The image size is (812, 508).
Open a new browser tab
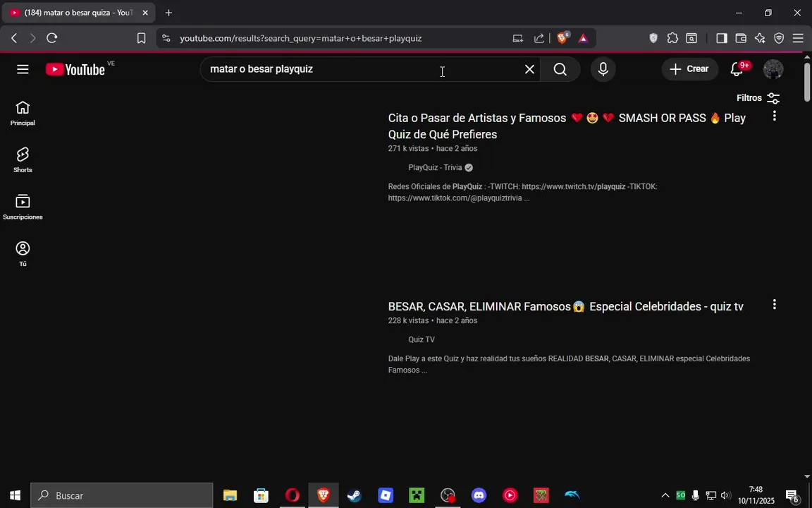click(168, 13)
